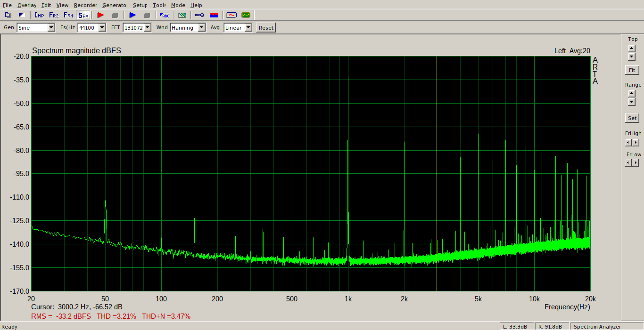Click the Set button under Range
The width and height of the screenshot is (644, 330).
pyautogui.click(x=632, y=118)
